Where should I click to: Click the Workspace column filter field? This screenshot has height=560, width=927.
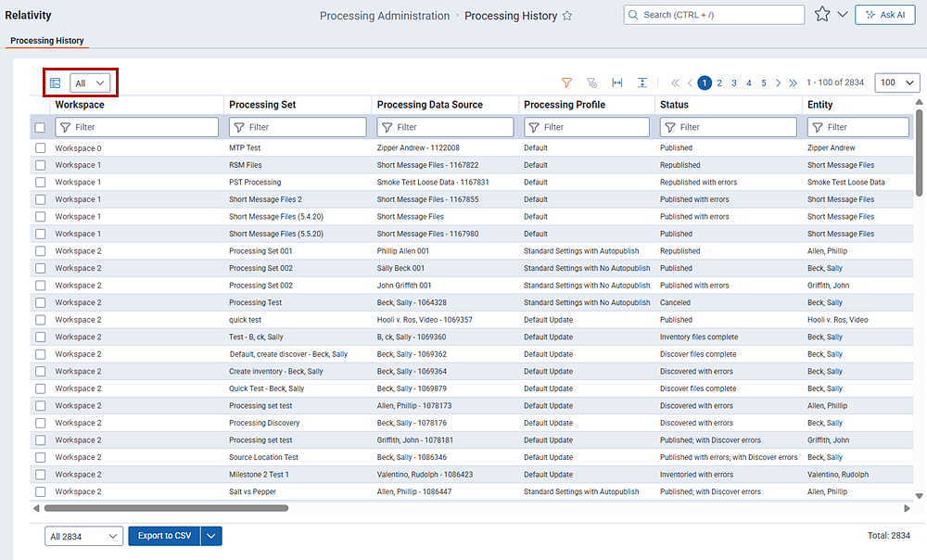coord(136,127)
